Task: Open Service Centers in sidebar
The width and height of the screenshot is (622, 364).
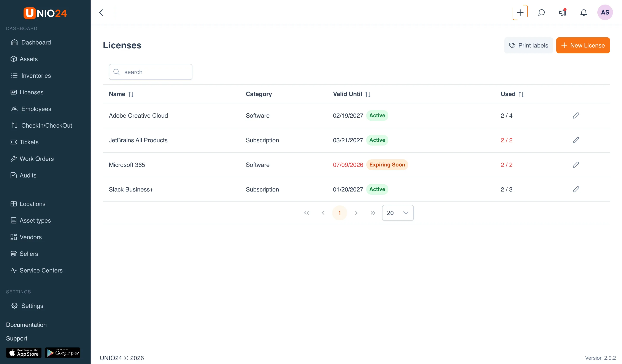Action: tap(36, 270)
